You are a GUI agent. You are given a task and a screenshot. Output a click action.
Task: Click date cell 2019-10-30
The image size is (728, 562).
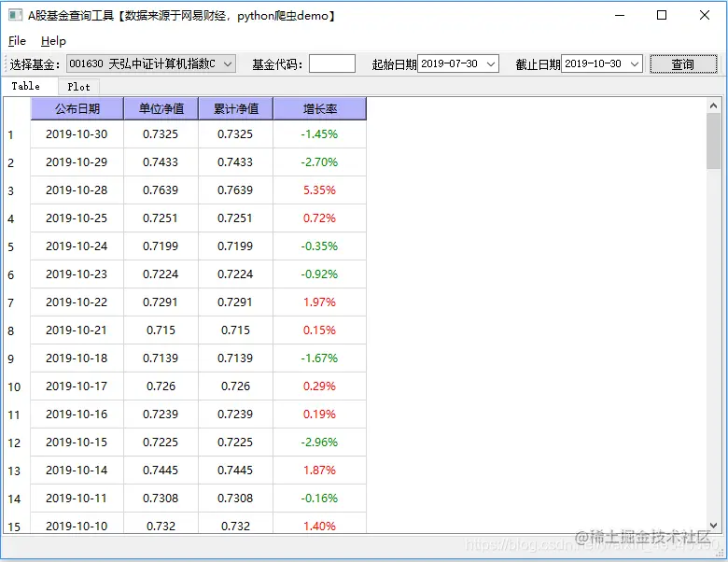77,134
